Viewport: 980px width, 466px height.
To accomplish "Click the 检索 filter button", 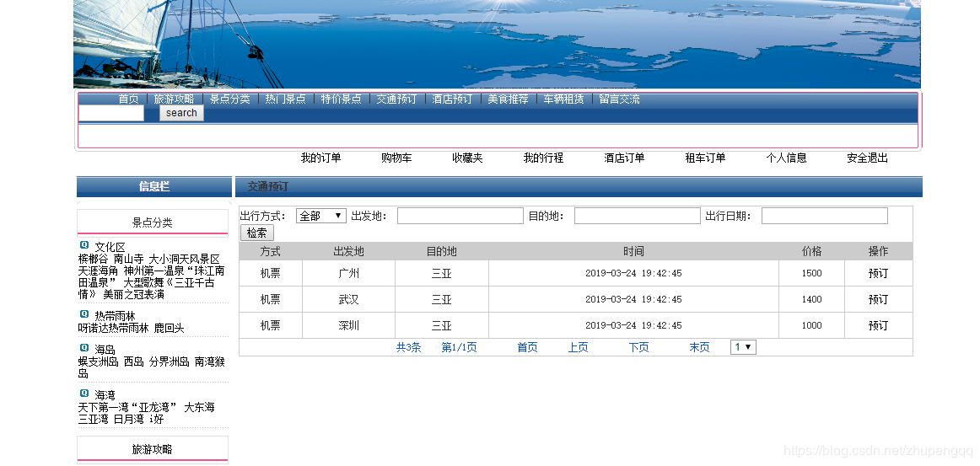I will [257, 233].
